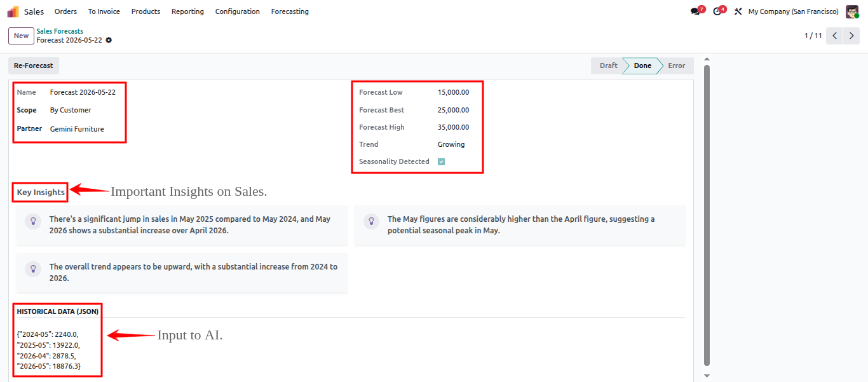This screenshot has height=382, width=868.
Task: Click lightbulb icon of seasonal peak insight
Action: click(x=371, y=221)
